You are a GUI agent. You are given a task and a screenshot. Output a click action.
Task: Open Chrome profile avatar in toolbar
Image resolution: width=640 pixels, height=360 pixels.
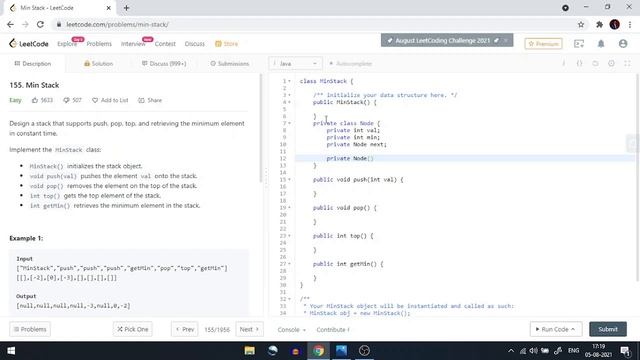[x=615, y=24]
